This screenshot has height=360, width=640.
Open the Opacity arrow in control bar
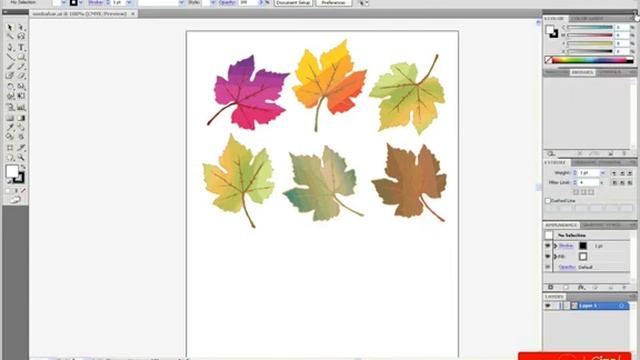261,2
